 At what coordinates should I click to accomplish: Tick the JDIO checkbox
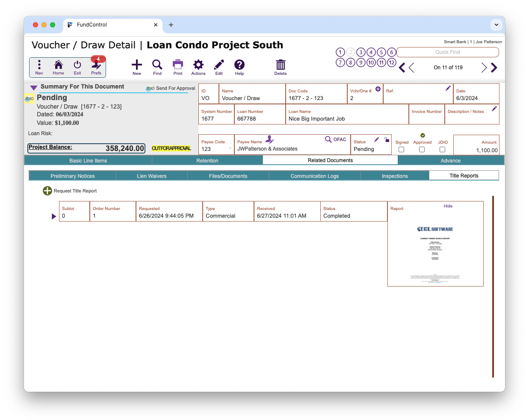point(442,150)
